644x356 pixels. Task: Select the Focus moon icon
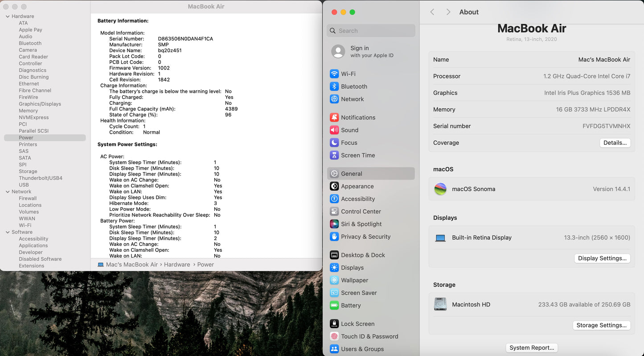[x=334, y=143]
